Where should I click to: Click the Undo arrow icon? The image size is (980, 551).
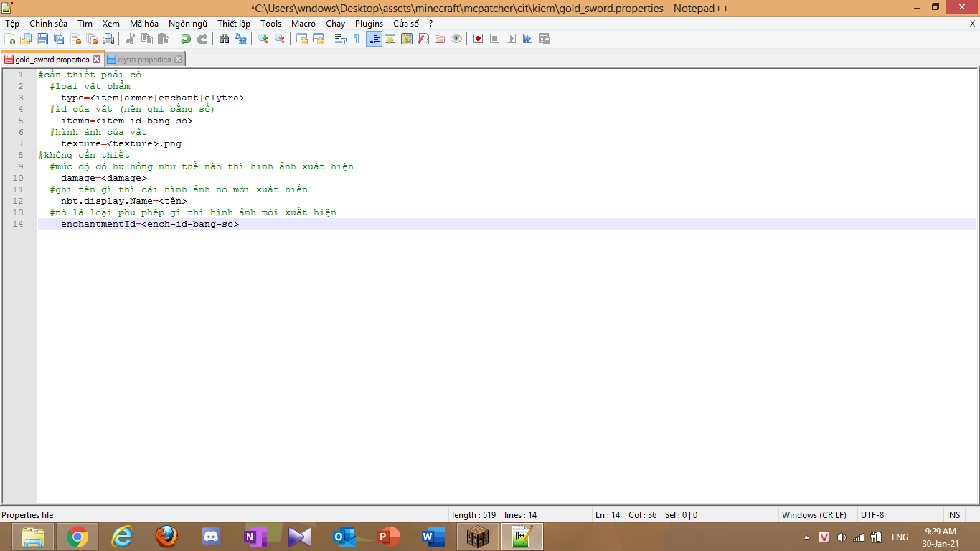pyautogui.click(x=186, y=39)
